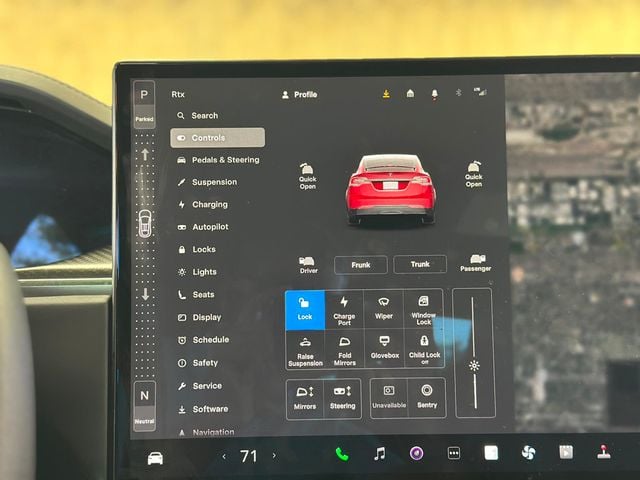Tap the car controls icon in bottom bar
The image size is (640, 480).
point(155,458)
